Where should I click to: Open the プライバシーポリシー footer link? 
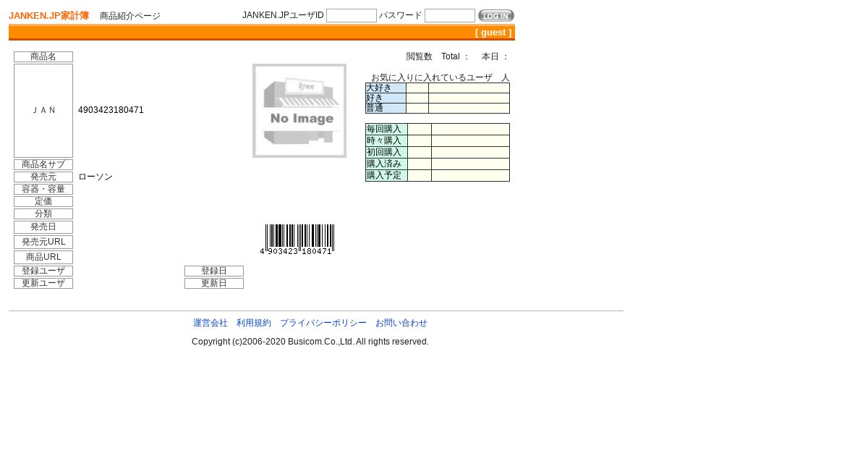(323, 323)
